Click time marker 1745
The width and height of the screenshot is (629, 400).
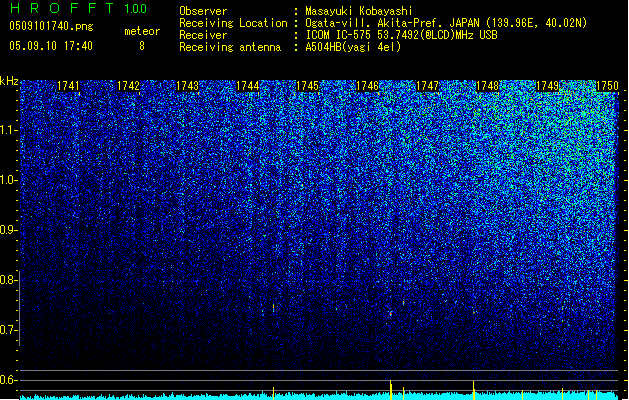(x=307, y=86)
